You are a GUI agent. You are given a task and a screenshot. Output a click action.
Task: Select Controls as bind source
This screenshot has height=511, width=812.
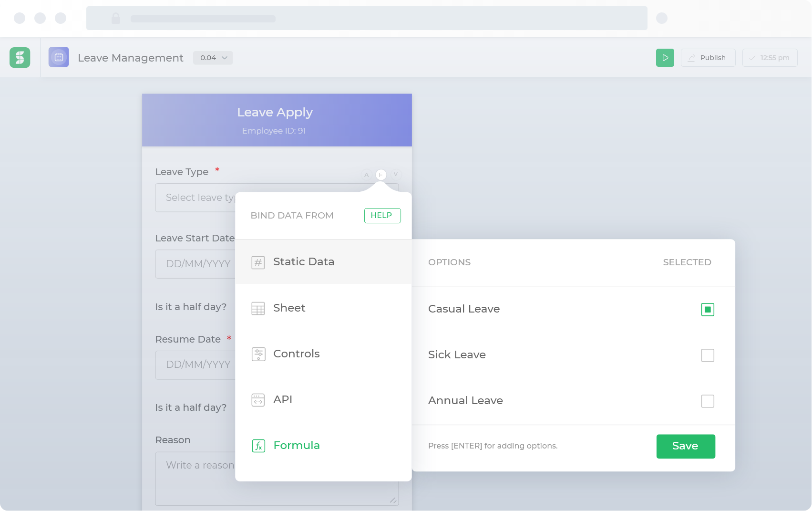(323, 354)
